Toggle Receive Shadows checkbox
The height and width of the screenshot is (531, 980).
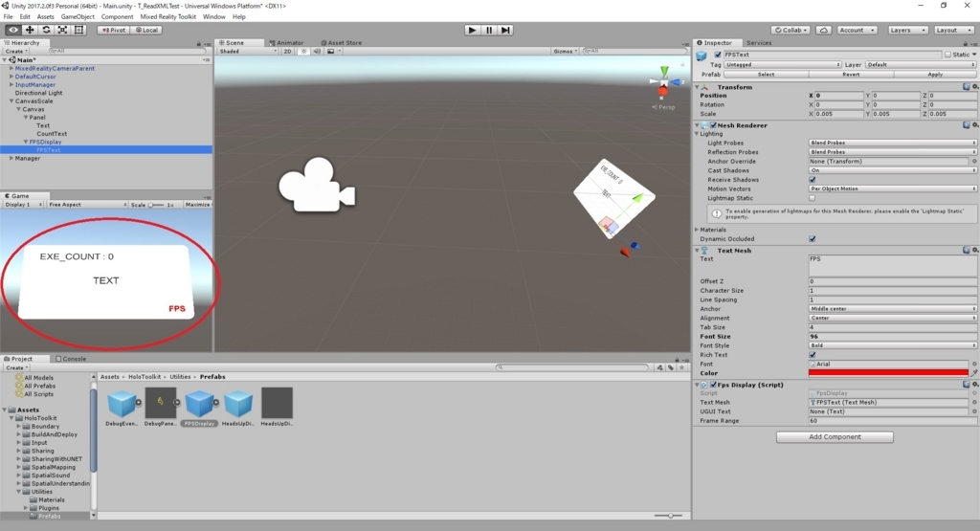tap(813, 179)
